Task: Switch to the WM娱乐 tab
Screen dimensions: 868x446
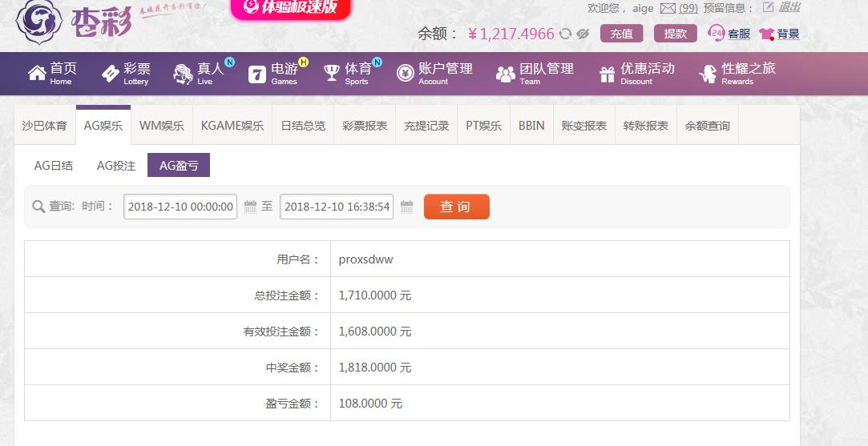Action: tap(162, 126)
